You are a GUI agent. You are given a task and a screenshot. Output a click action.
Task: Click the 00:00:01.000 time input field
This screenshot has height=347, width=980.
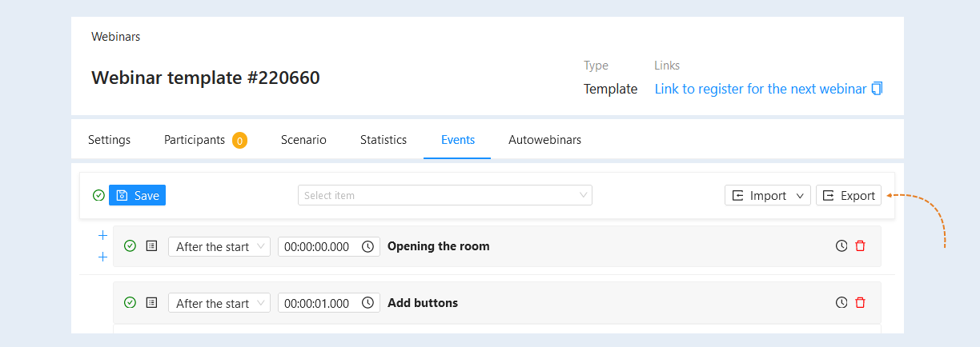(328, 304)
